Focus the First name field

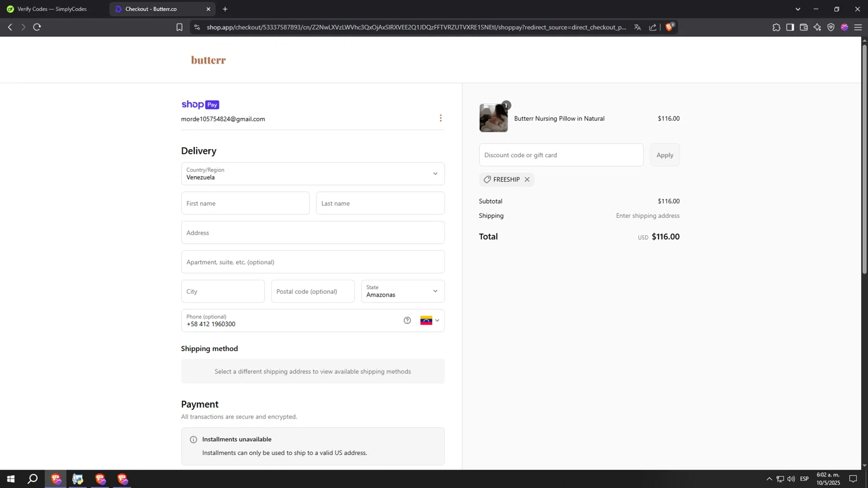(x=245, y=203)
